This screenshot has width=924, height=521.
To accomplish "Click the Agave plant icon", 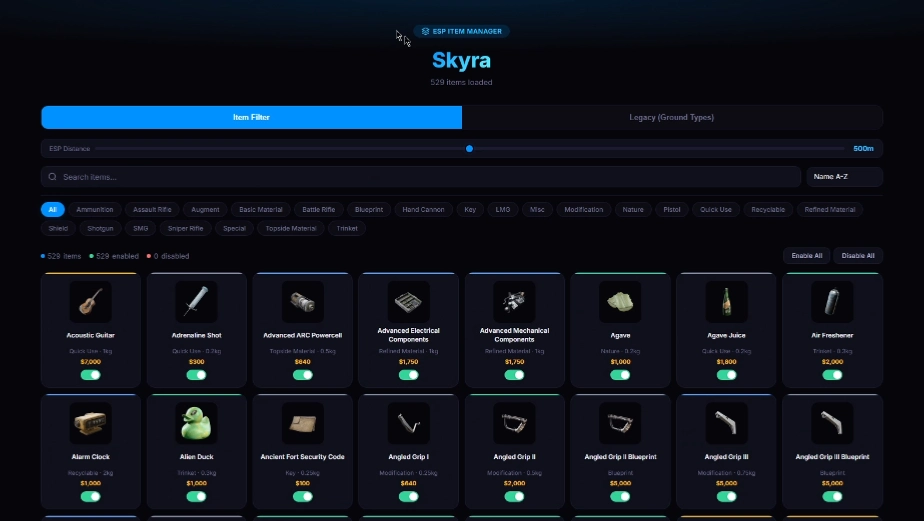I will 620,302.
